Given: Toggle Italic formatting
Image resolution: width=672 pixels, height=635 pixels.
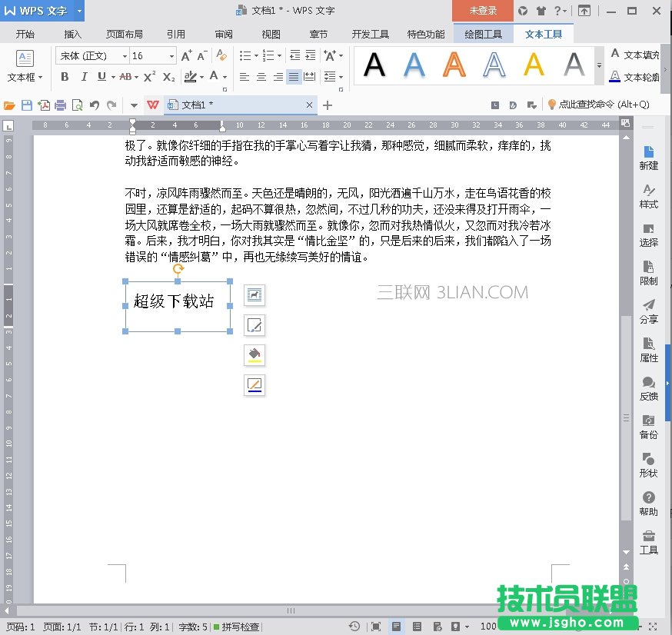Looking at the screenshot, I should (83, 77).
